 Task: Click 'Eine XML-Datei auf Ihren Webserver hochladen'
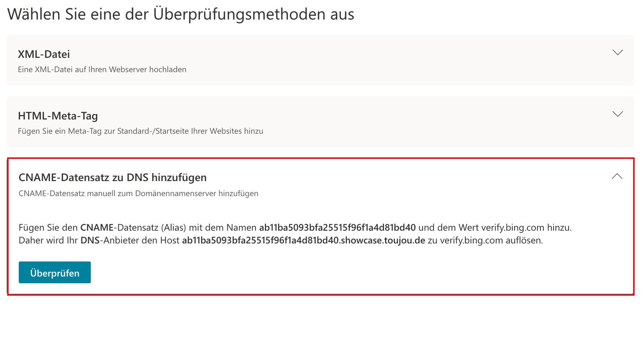102,70
